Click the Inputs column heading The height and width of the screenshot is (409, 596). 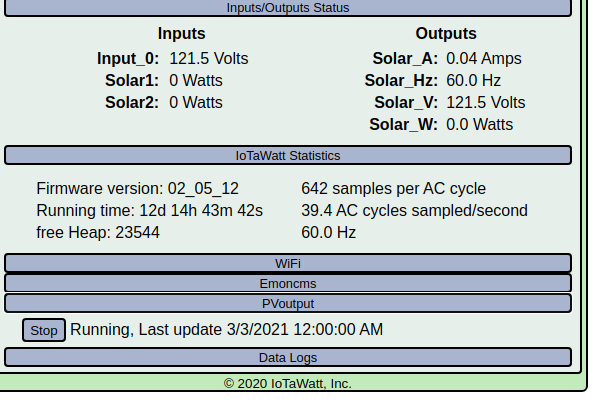[x=181, y=33]
